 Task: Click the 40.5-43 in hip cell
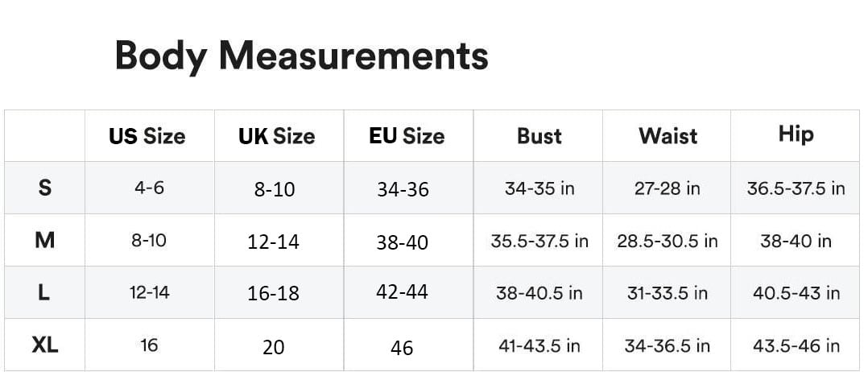[796, 293]
